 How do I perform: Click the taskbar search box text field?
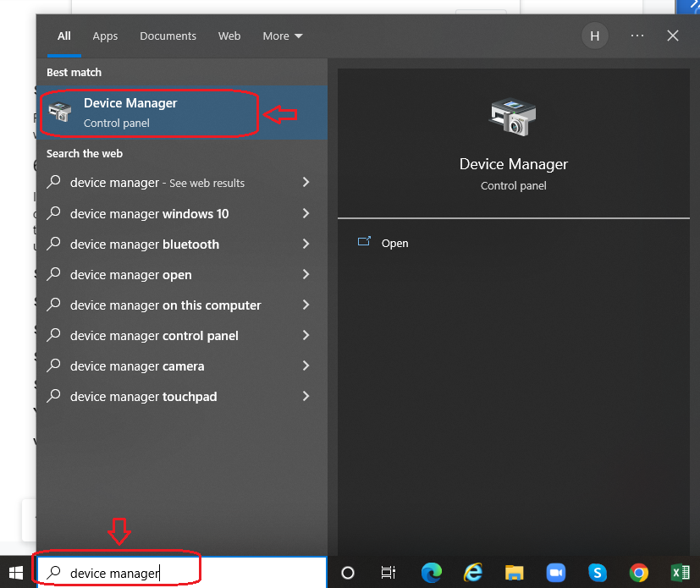pos(182,573)
